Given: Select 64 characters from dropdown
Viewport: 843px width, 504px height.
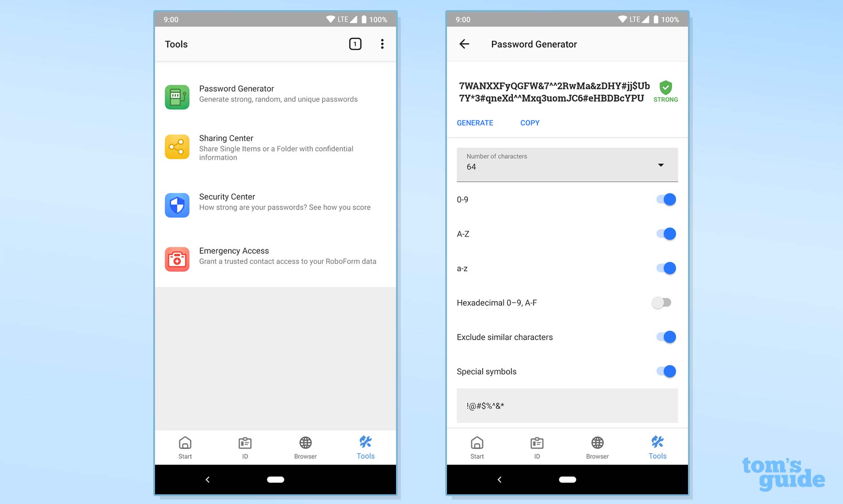Looking at the screenshot, I should (567, 165).
